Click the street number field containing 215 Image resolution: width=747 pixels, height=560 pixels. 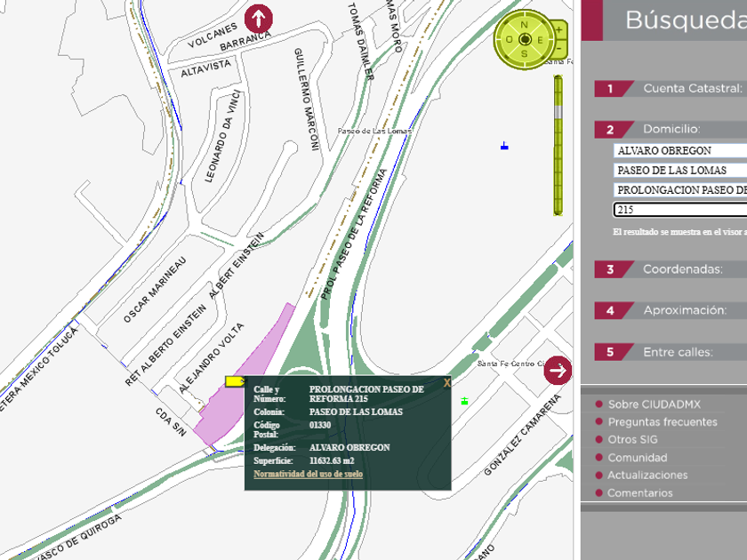[680, 210]
